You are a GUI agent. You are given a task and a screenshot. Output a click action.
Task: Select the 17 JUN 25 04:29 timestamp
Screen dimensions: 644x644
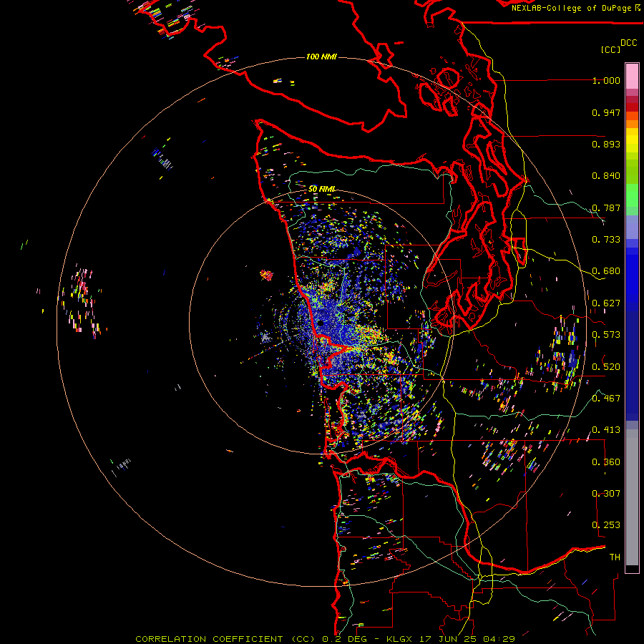(x=467, y=639)
